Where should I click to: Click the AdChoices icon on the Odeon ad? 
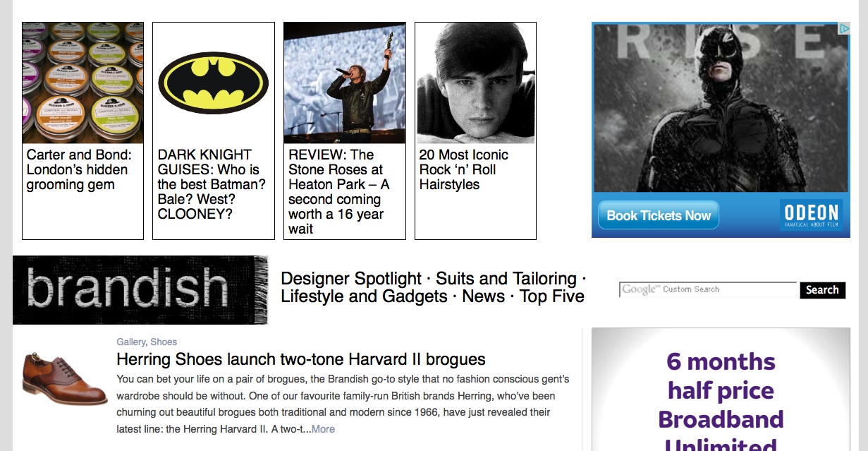[843, 29]
